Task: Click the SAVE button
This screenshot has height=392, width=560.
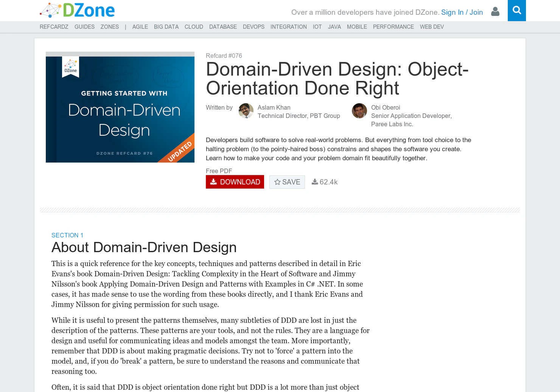Action: click(287, 182)
